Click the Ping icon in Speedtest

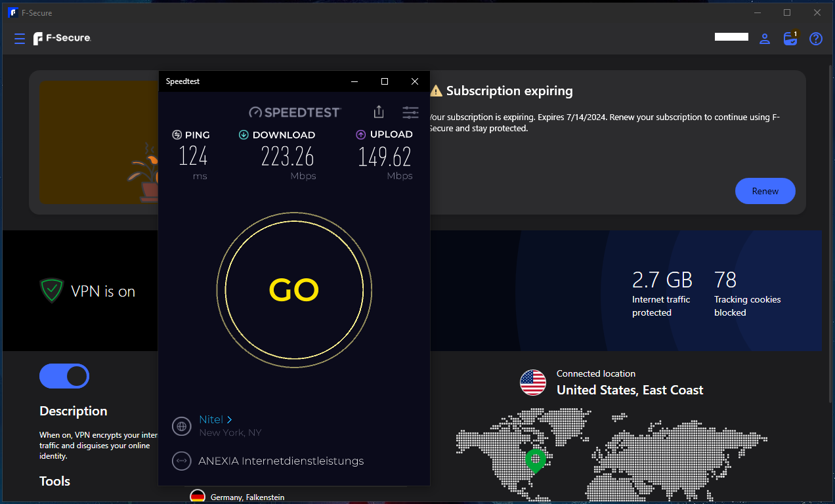pos(177,135)
